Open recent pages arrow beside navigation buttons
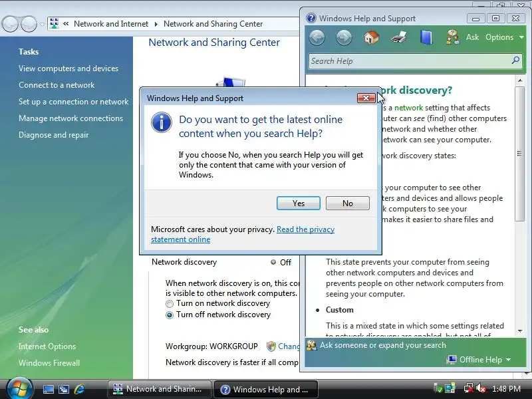 coord(42,24)
